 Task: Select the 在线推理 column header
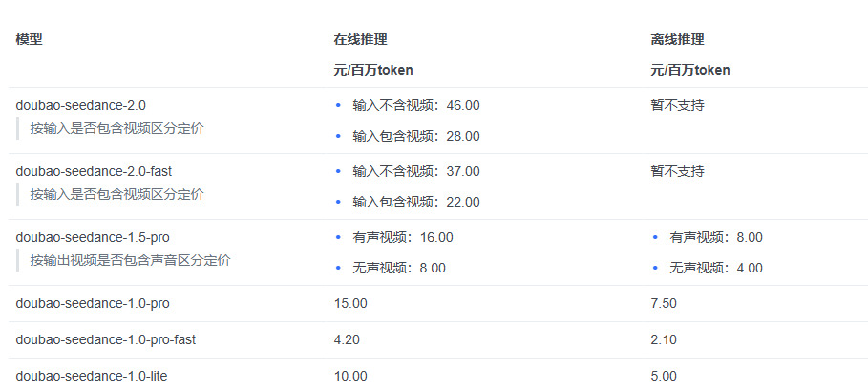point(360,40)
